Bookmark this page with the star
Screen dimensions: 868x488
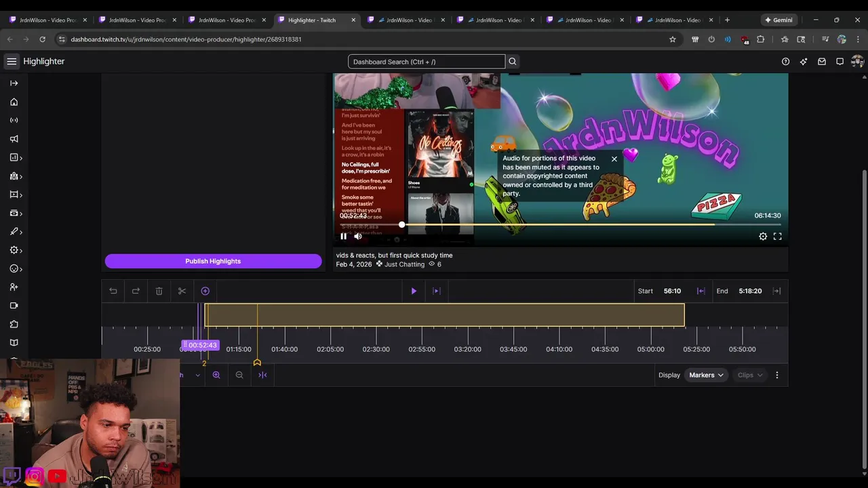pos(673,39)
